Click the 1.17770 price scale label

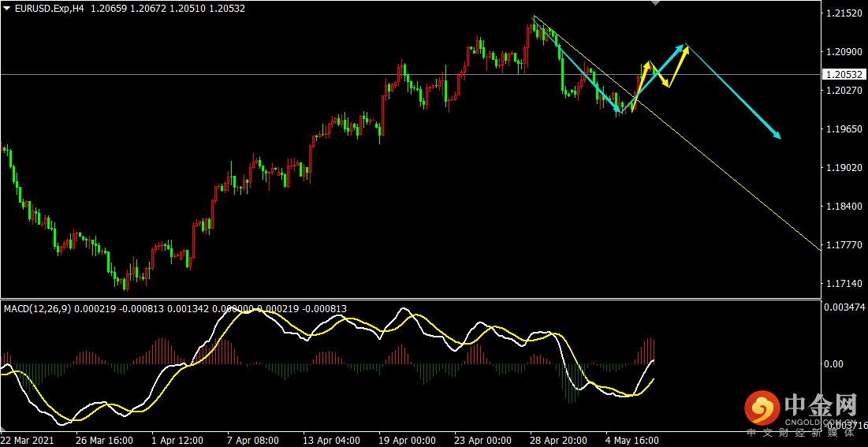point(843,245)
